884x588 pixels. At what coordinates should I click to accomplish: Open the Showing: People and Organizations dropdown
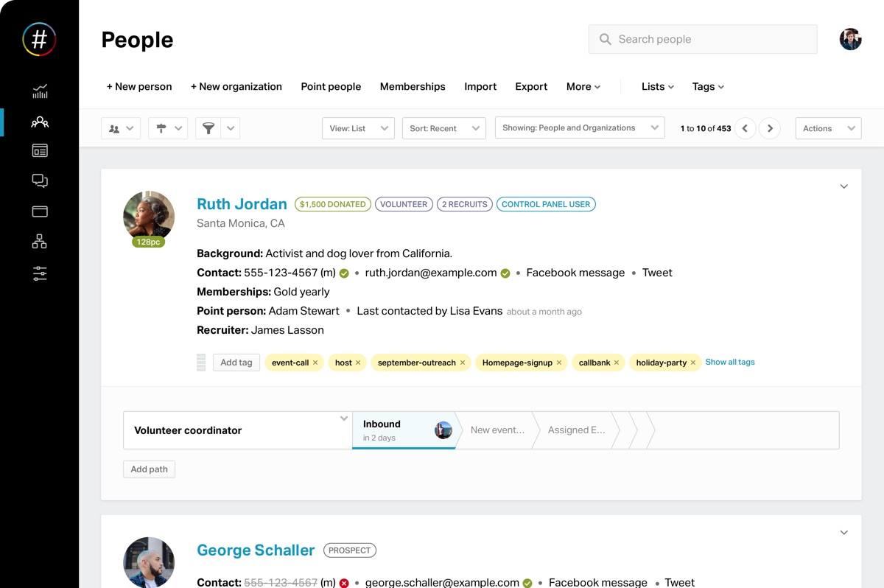coord(580,127)
